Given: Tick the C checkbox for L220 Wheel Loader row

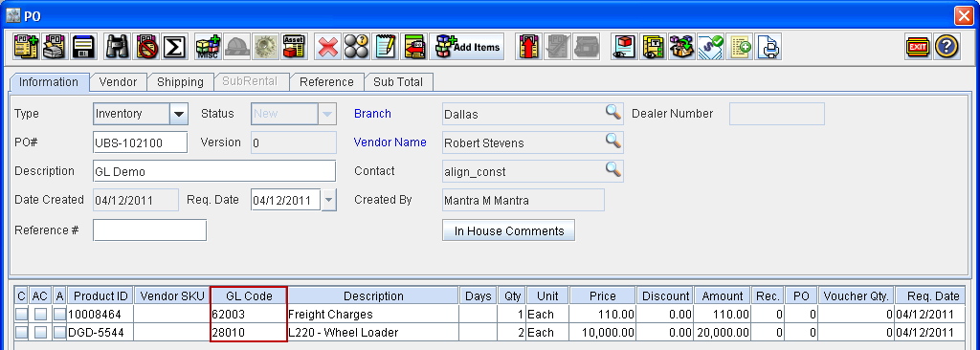Looking at the screenshot, I should point(21,333).
